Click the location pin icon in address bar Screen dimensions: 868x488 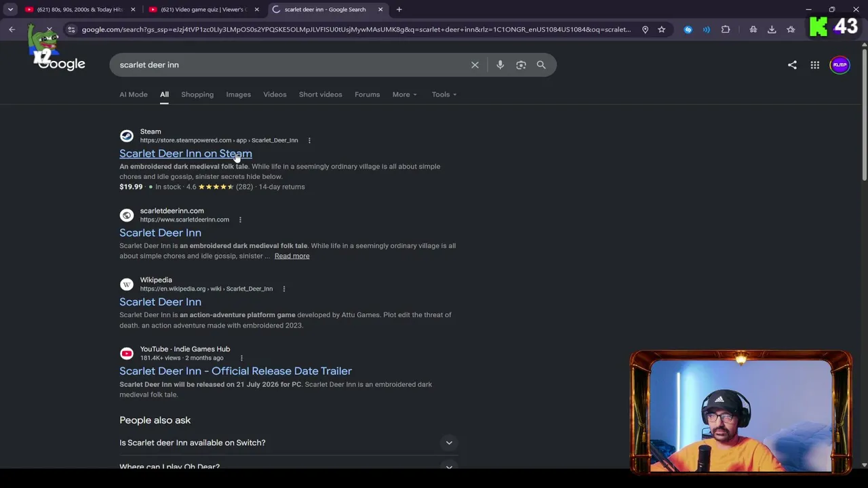(645, 29)
